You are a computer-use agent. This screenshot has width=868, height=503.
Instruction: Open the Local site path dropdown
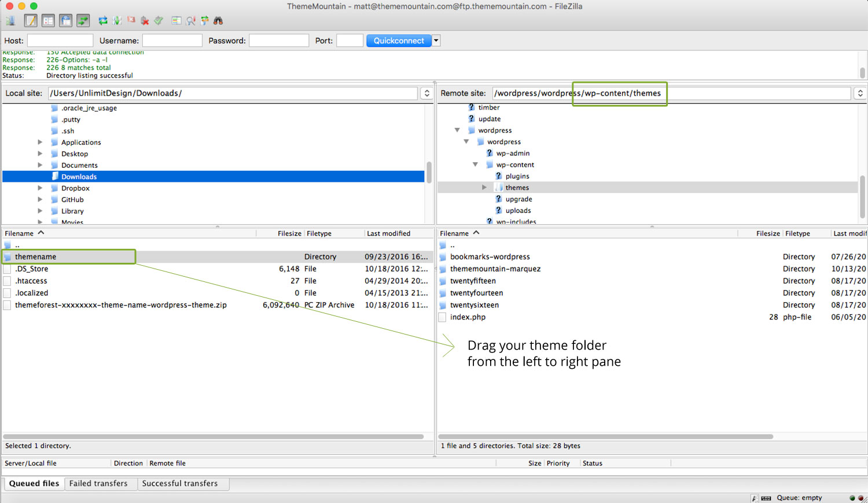tap(426, 93)
